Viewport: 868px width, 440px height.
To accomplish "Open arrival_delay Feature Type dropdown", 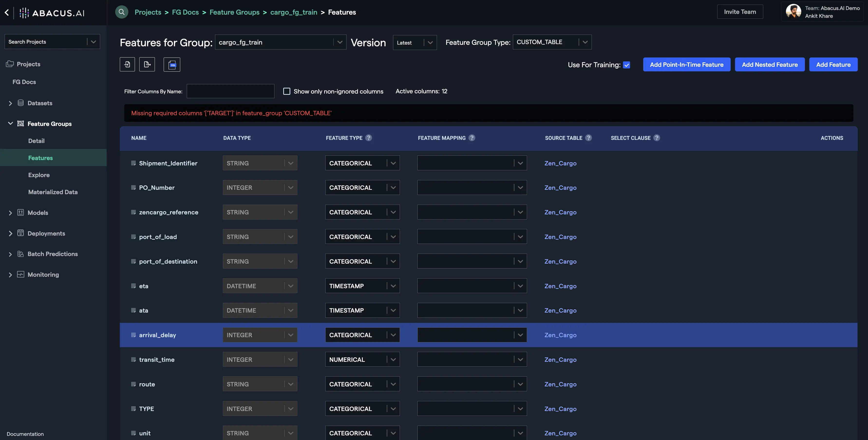I will [362, 335].
